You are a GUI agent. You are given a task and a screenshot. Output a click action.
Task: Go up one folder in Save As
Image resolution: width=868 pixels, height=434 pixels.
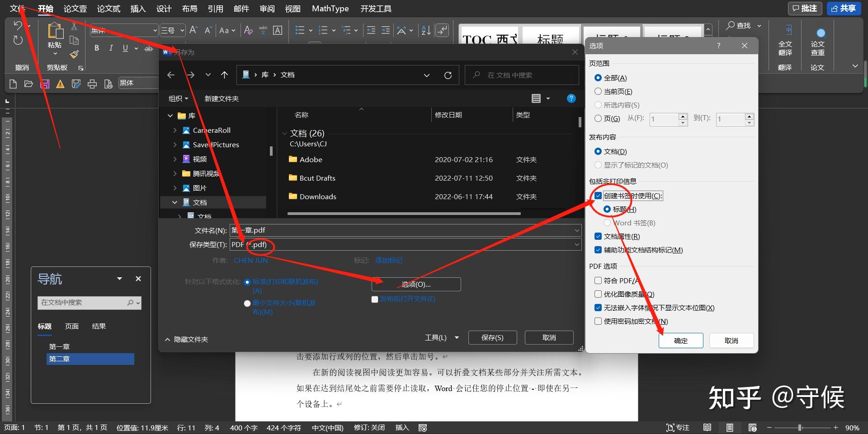(x=224, y=75)
